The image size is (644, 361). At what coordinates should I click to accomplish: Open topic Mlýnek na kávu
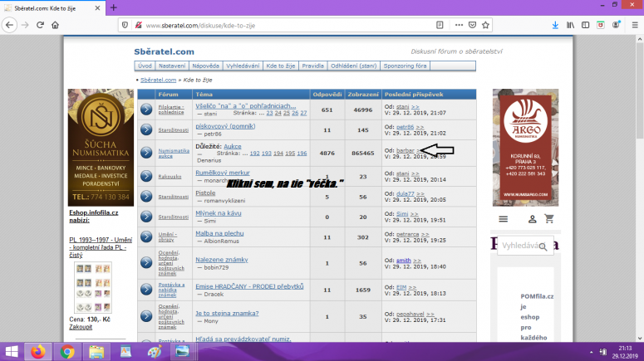click(218, 213)
